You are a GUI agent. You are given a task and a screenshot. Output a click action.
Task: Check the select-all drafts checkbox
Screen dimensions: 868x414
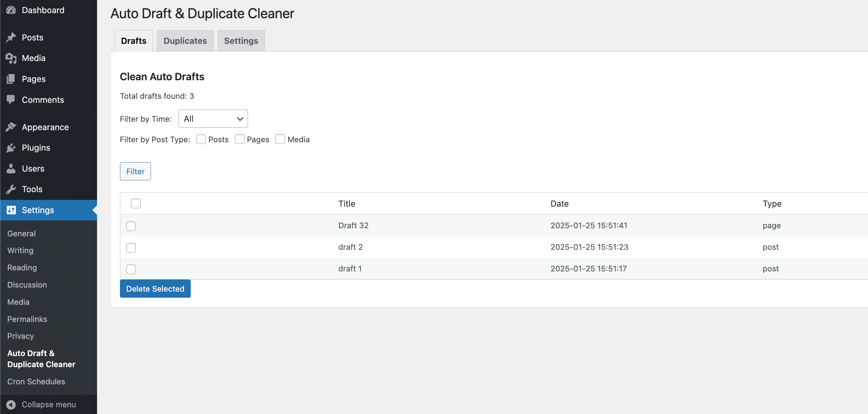[136, 203]
